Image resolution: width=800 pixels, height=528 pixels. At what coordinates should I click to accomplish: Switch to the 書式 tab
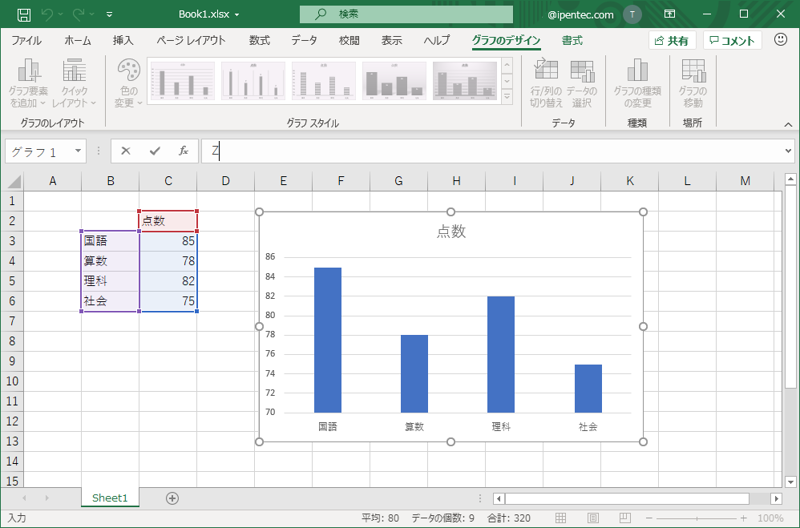coord(572,40)
